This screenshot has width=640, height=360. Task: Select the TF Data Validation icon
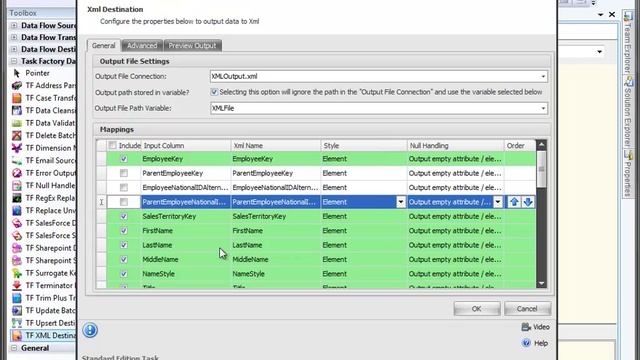tap(17, 123)
